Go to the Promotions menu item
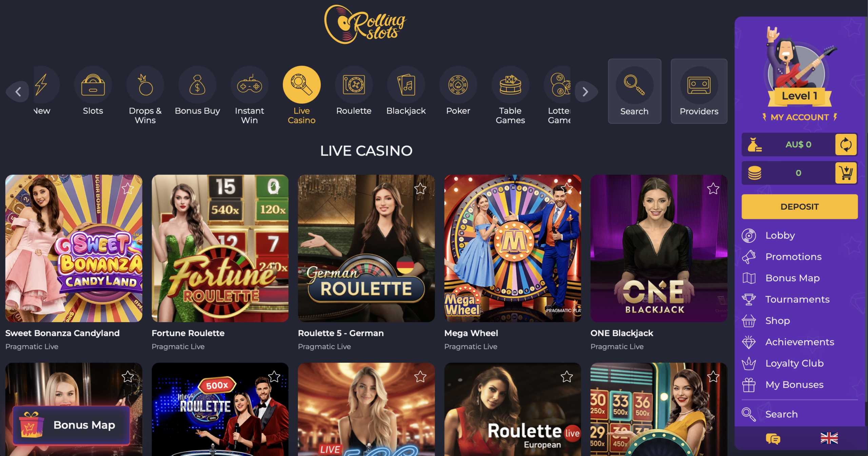Viewport: 868px width, 456px height. point(793,257)
